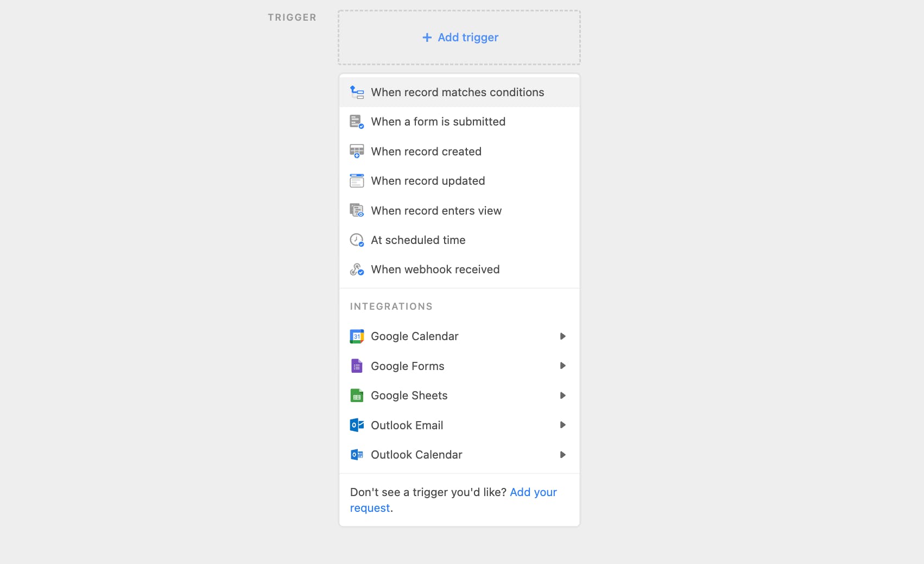Follow the Add your request link
924x564 pixels.
(533, 492)
